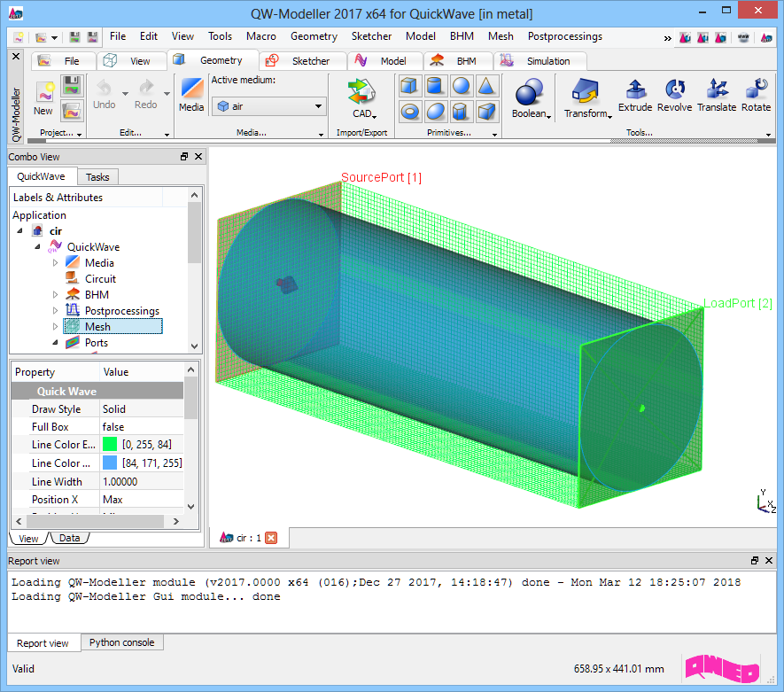
Task: Click the green Line Color swatch
Action: point(110,445)
